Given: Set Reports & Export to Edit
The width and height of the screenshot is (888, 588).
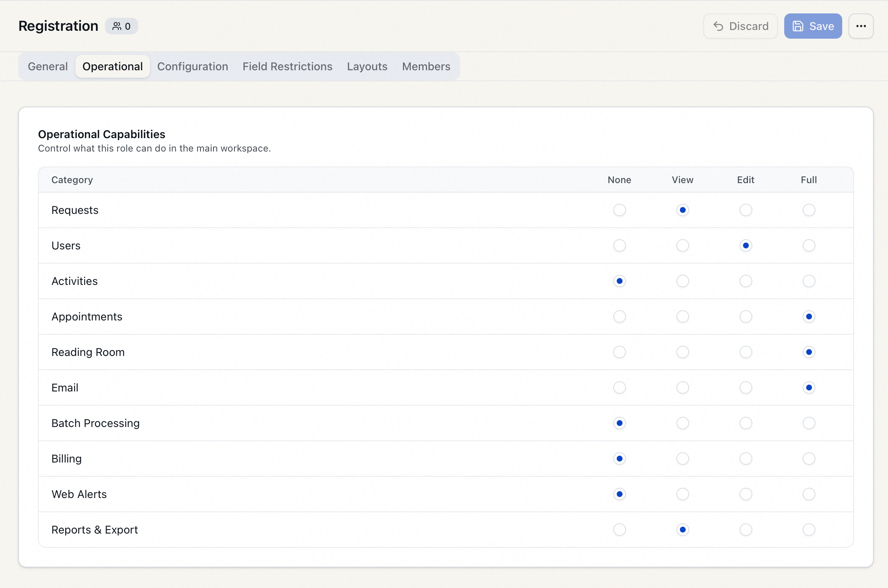Looking at the screenshot, I should coord(746,530).
